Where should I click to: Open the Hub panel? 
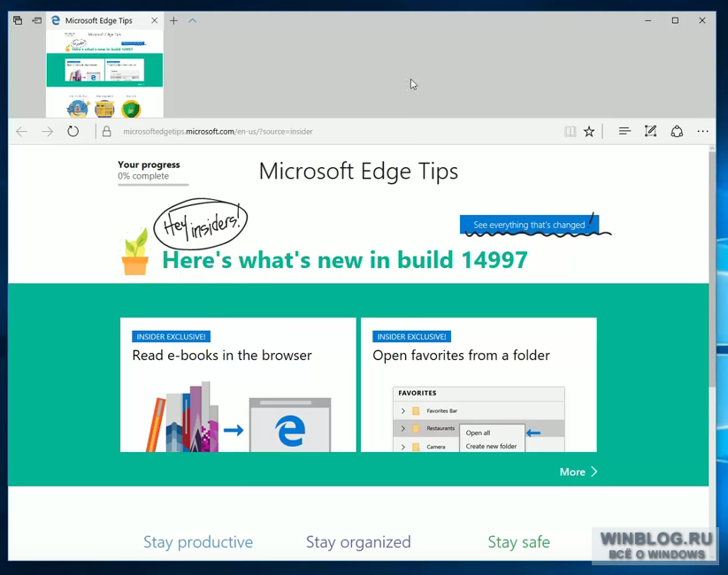pyautogui.click(x=625, y=132)
